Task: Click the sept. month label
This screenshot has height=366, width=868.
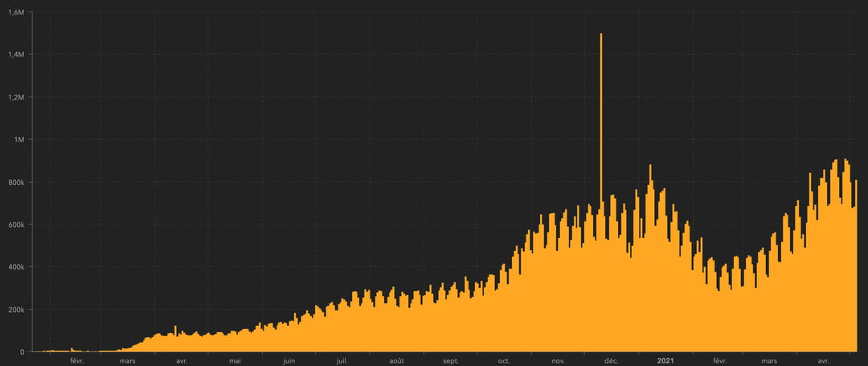Action: (x=451, y=361)
